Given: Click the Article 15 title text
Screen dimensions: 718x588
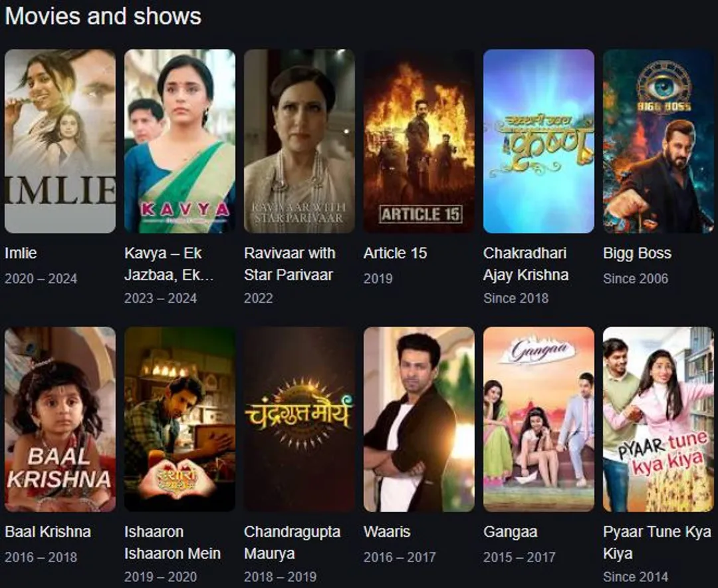Looking at the screenshot, I should click(395, 253).
